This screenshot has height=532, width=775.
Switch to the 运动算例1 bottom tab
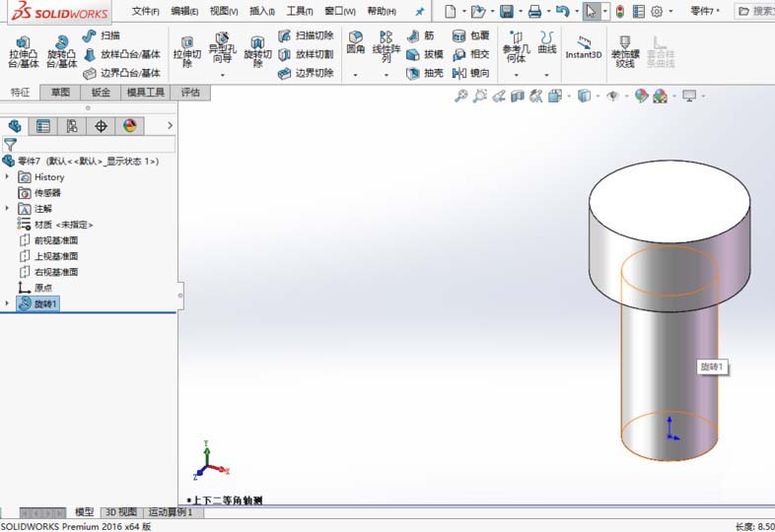tap(170, 512)
